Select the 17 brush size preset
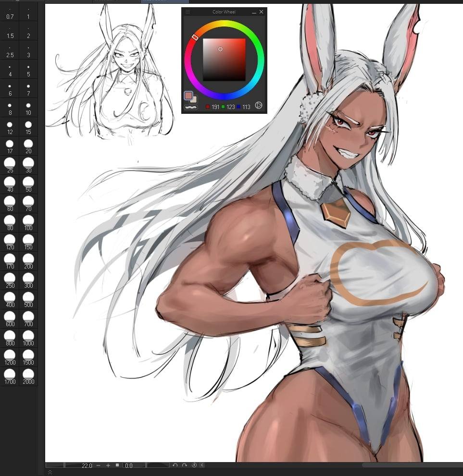This screenshot has height=476, width=463. click(x=10, y=146)
